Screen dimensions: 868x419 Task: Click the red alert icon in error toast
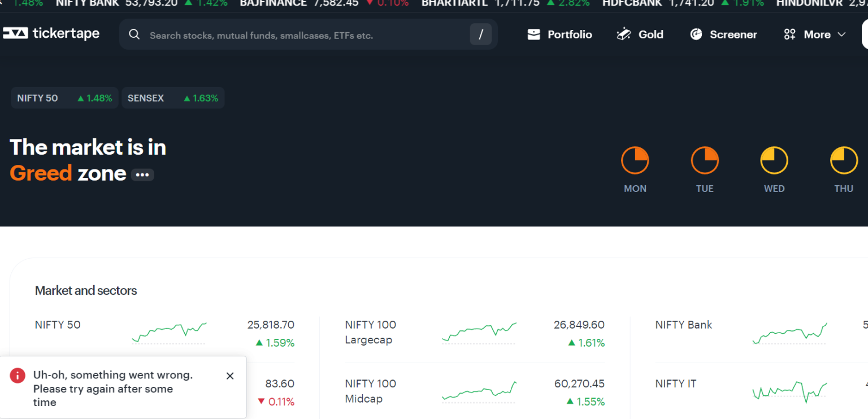18,375
